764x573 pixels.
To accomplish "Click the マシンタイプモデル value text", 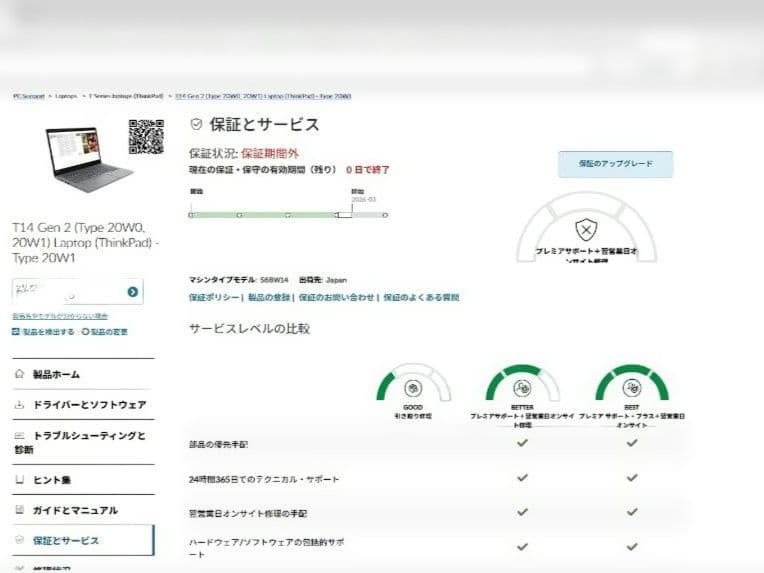I will point(274,280).
